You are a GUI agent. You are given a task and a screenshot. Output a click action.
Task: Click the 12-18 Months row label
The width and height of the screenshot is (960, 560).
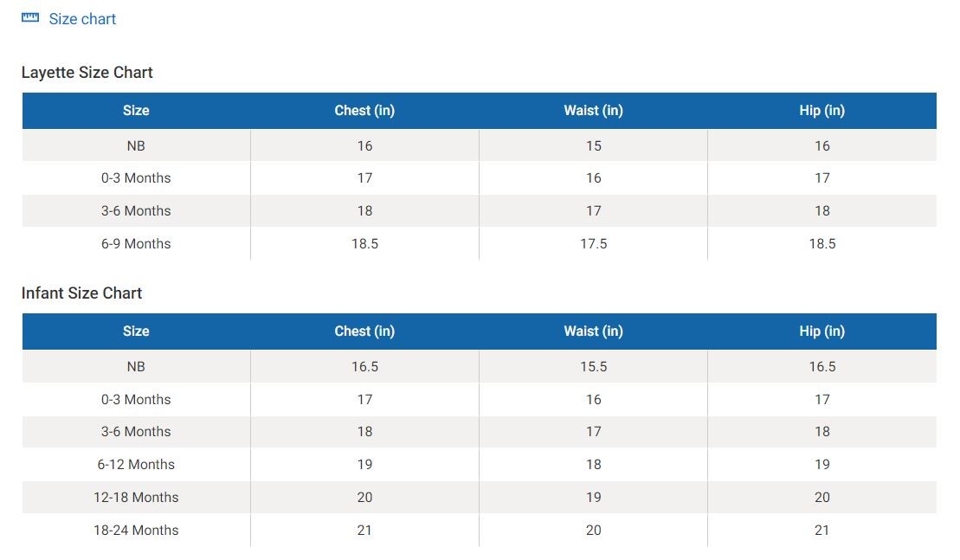coord(136,498)
